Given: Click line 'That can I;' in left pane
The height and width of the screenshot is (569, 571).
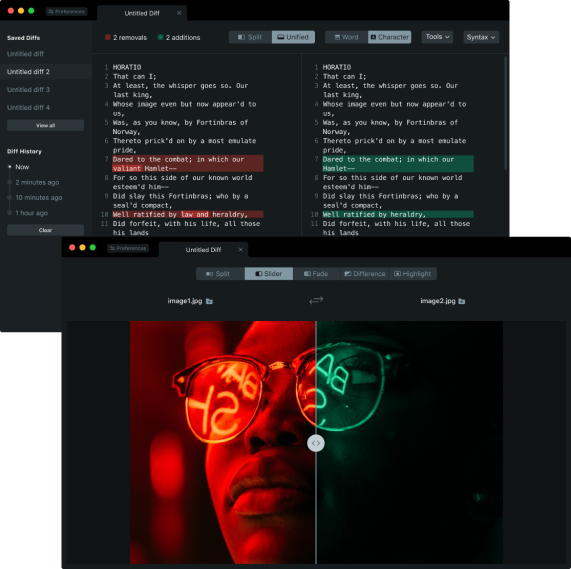Looking at the screenshot, I should [134, 76].
